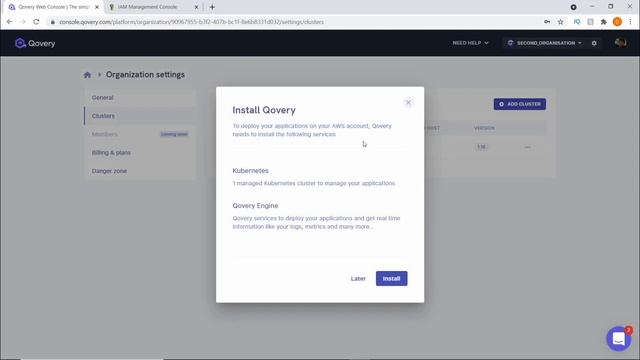The image size is (640, 360).
Task: Close the Install Qovery dialog
Action: 408,102
